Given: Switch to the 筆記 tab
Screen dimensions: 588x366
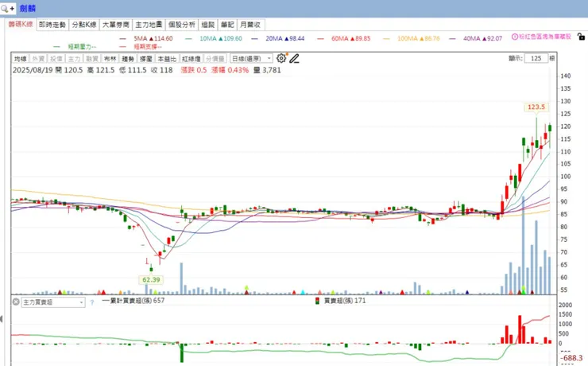Looking at the screenshot, I should [x=227, y=25].
